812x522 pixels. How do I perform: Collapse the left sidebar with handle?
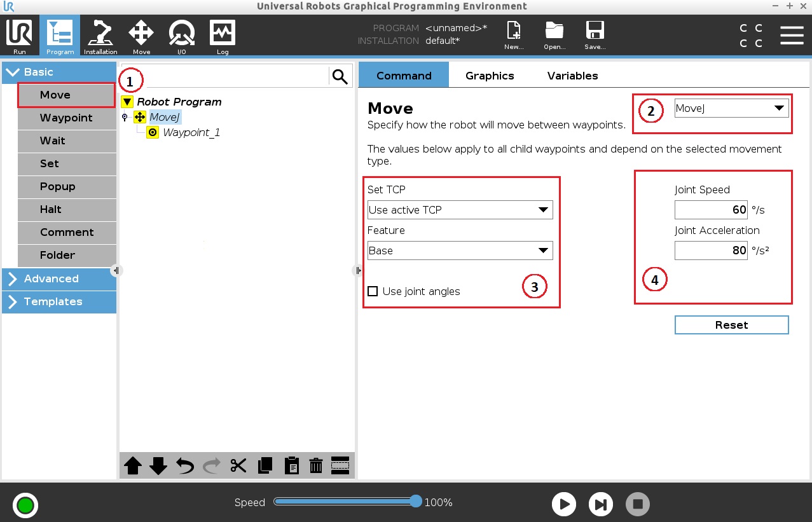click(116, 270)
